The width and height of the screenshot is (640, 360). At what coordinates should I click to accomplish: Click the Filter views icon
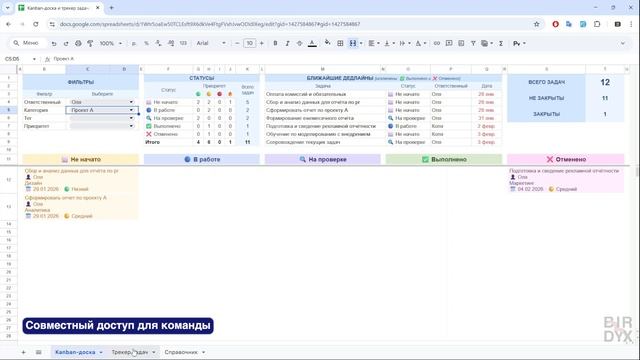click(487, 43)
